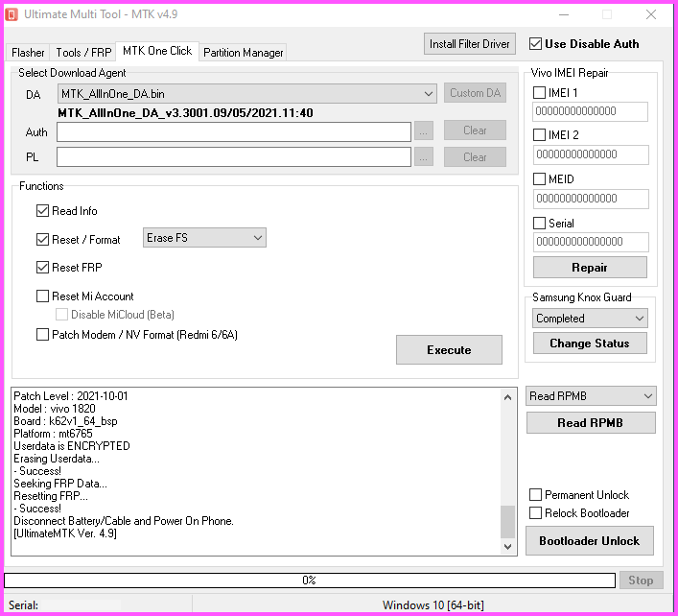Click the Repair button
Screen dimensions: 678x616
pos(590,268)
